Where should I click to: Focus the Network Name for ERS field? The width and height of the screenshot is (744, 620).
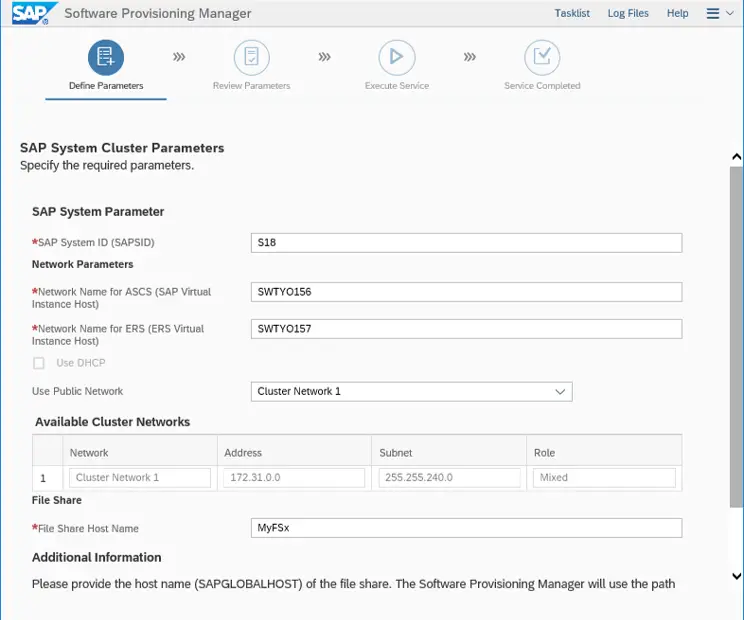click(466, 329)
